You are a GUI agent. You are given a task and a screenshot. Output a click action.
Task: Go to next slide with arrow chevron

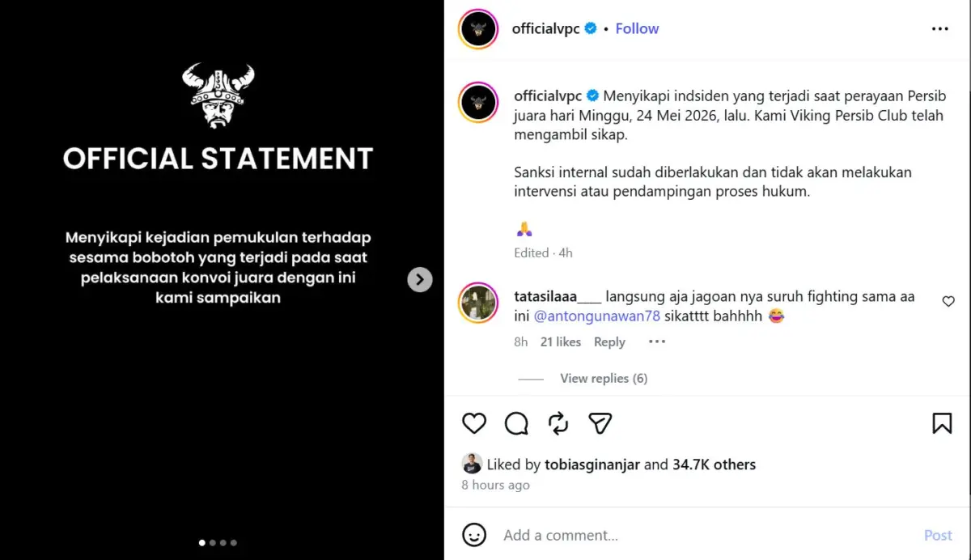point(419,280)
